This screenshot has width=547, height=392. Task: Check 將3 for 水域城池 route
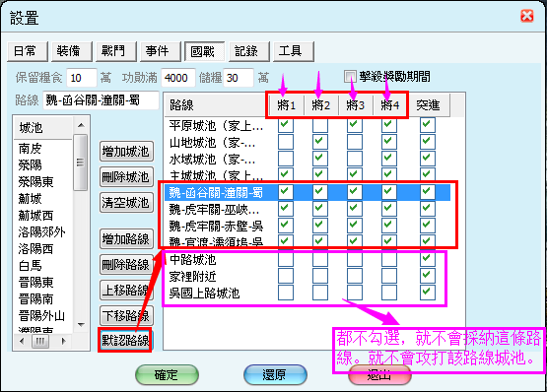[x=355, y=159]
